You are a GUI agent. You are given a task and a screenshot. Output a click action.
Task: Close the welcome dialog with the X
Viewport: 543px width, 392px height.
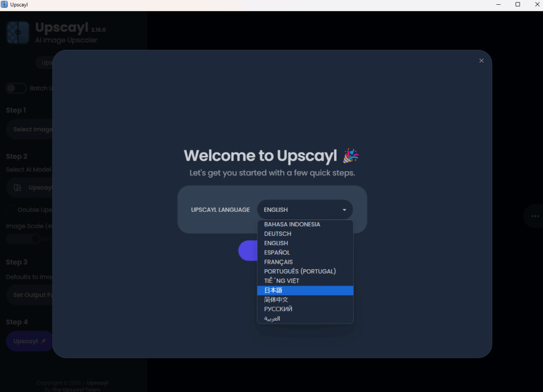(481, 61)
